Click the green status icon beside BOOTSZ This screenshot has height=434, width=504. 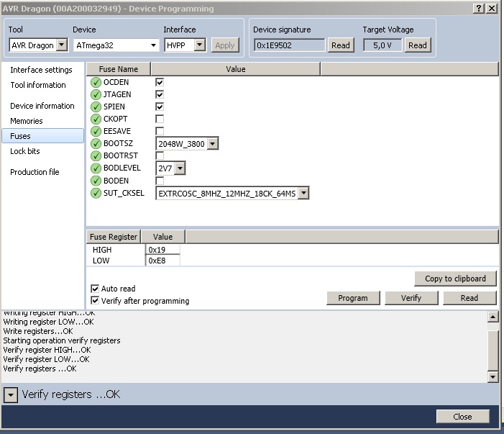pos(96,143)
